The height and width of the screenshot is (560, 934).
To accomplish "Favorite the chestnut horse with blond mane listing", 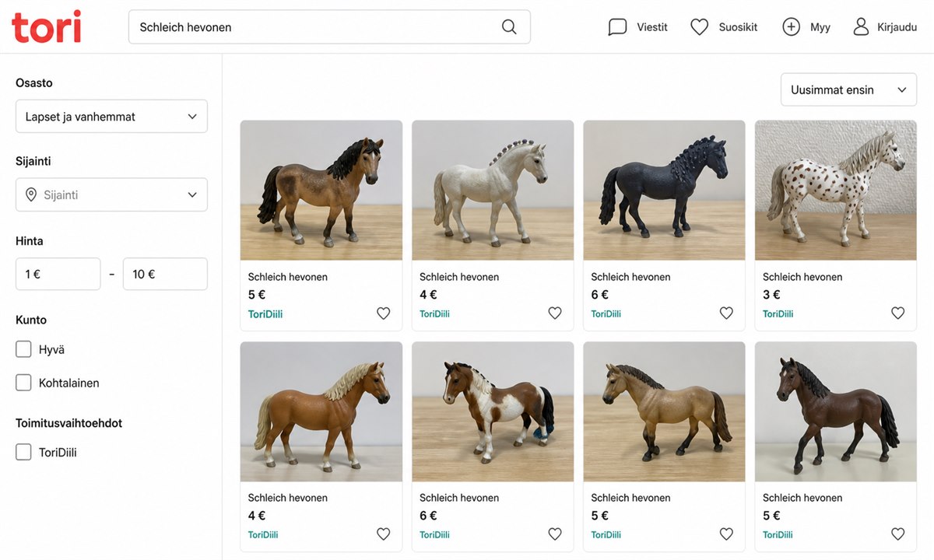I will pyautogui.click(x=383, y=534).
